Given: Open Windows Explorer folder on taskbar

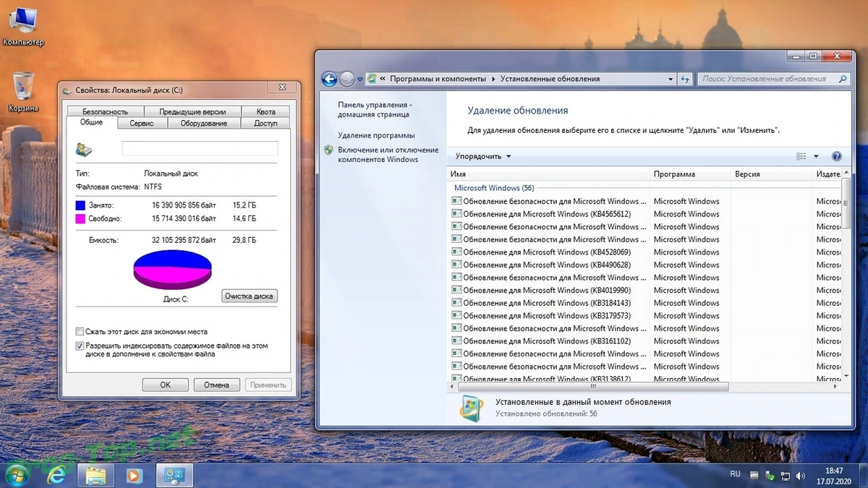Looking at the screenshot, I should (96, 475).
